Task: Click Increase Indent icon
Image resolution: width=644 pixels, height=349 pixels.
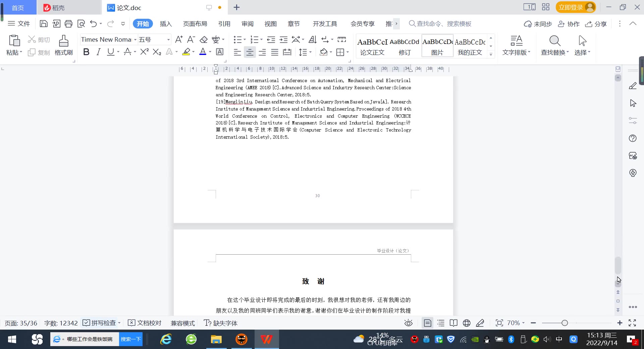Action: [283, 40]
